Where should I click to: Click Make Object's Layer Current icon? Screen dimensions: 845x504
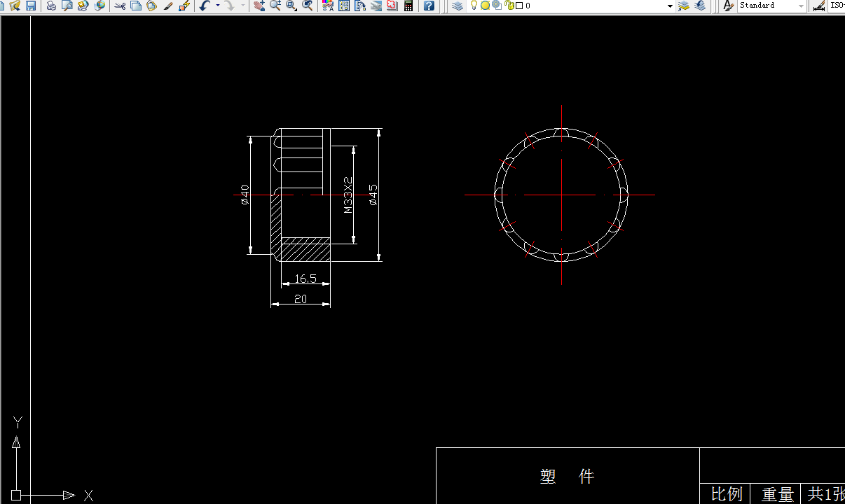684,6
